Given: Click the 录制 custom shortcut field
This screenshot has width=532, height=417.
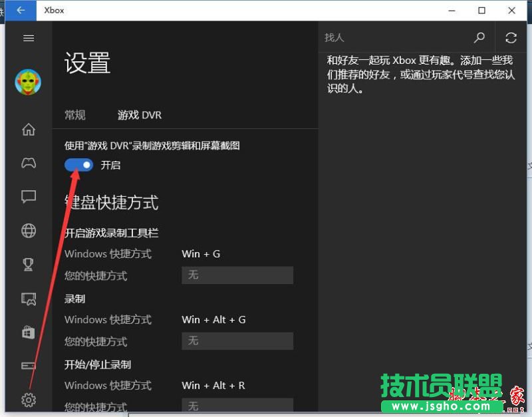Looking at the screenshot, I should [237, 341].
